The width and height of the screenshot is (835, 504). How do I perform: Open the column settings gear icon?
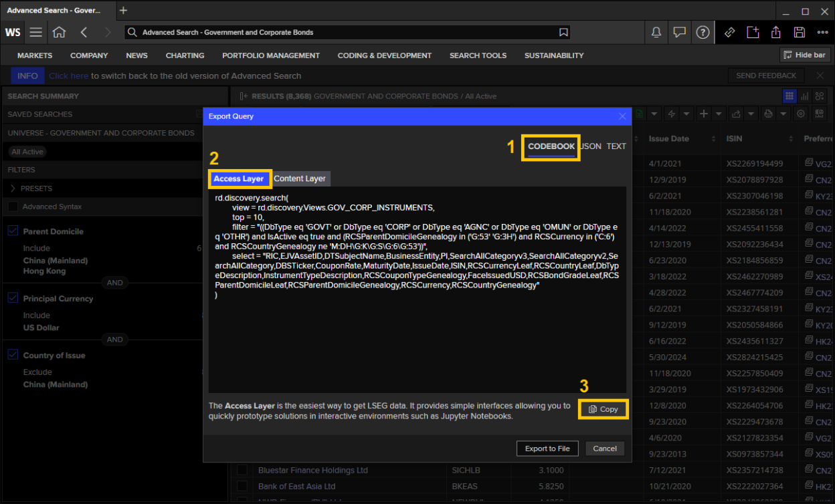(x=801, y=114)
